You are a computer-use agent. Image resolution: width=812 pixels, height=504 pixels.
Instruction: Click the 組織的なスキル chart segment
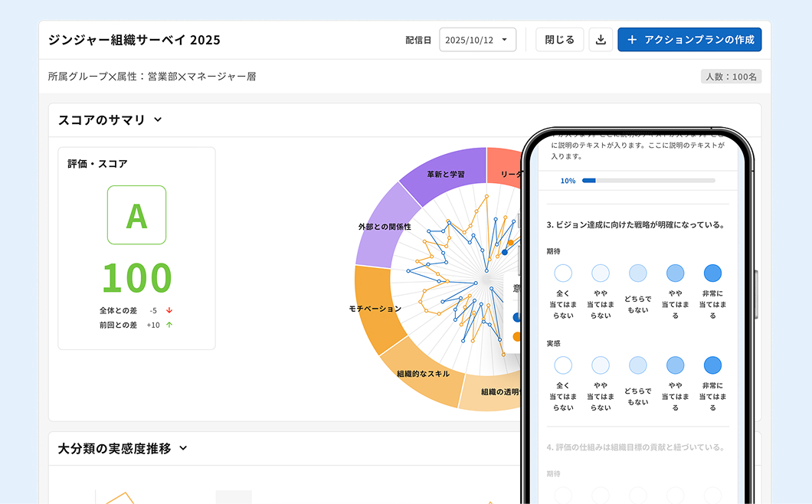click(423, 374)
